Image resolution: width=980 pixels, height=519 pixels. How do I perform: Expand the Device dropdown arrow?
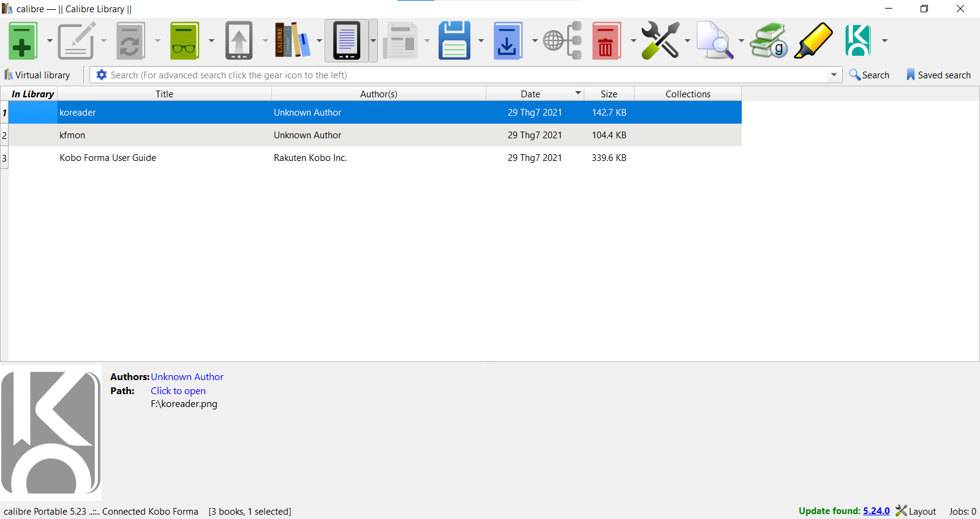[x=373, y=41]
